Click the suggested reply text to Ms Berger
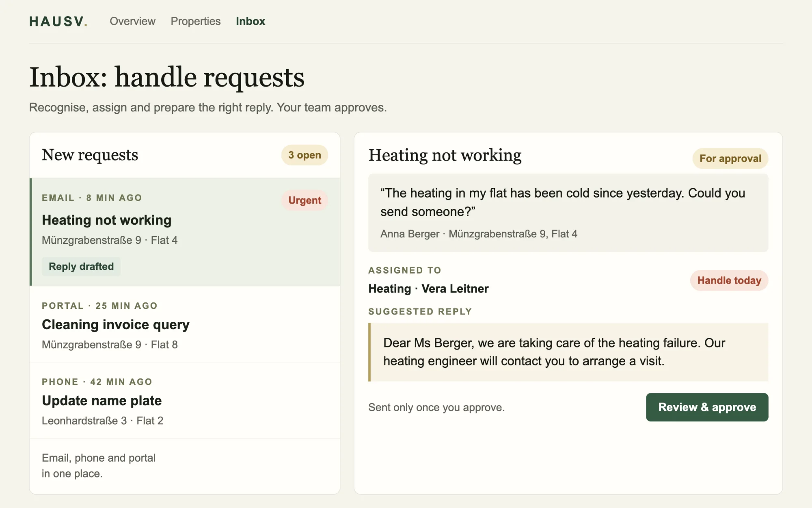The height and width of the screenshot is (508, 812). point(568,352)
